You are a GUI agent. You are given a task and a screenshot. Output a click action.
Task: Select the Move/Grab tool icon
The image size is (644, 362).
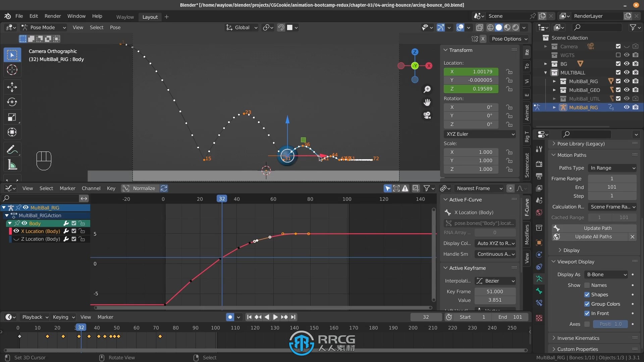[x=11, y=86]
